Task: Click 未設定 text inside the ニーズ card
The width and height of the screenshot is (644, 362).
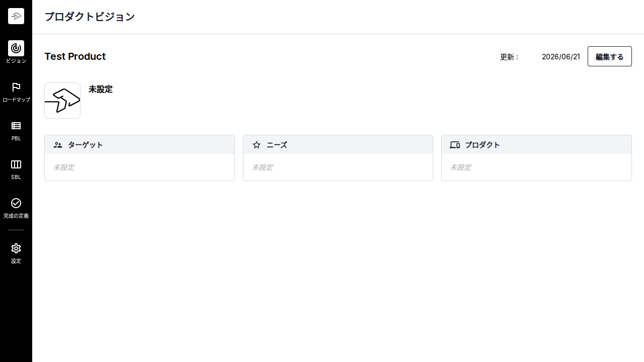Action: (x=262, y=167)
